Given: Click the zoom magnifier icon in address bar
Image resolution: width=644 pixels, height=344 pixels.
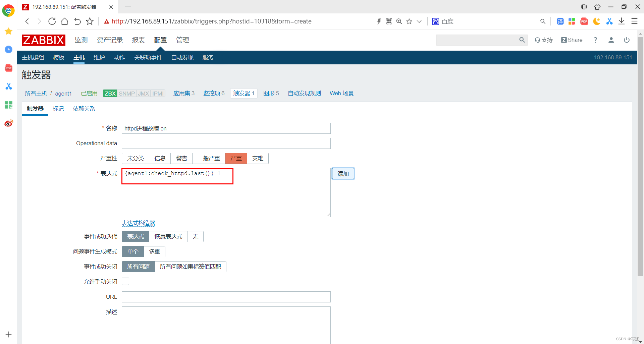Looking at the screenshot, I should pos(399,21).
